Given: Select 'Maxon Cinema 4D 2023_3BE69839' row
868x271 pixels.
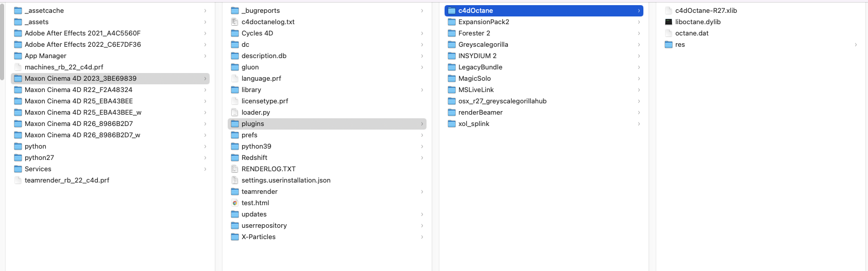Looking at the screenshot, I should point(110,78).
